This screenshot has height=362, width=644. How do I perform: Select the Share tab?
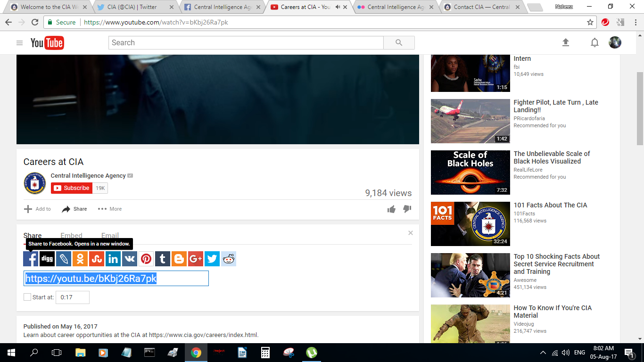coord(33,236)
